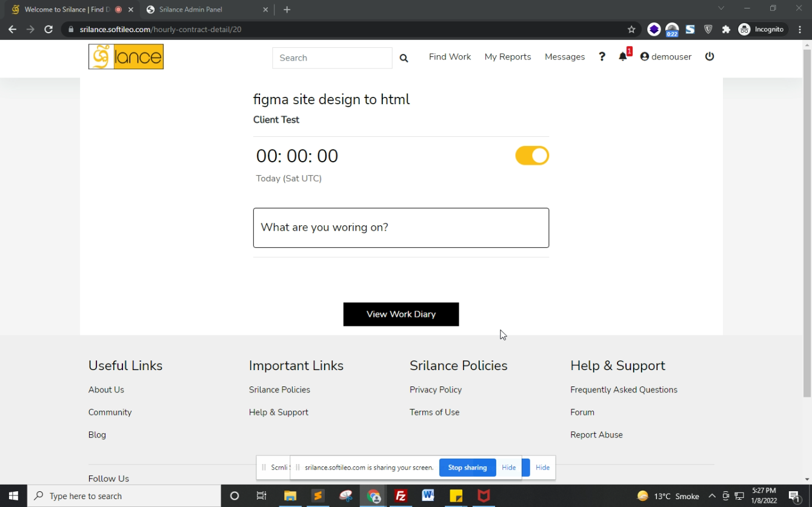
Task: Open the Privacy Policy link
Action: [x=435, y=389]
